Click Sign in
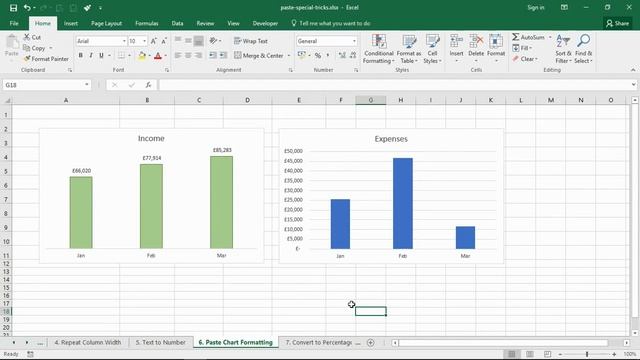This screenshot has width=640, height=360. pos(536,8)
